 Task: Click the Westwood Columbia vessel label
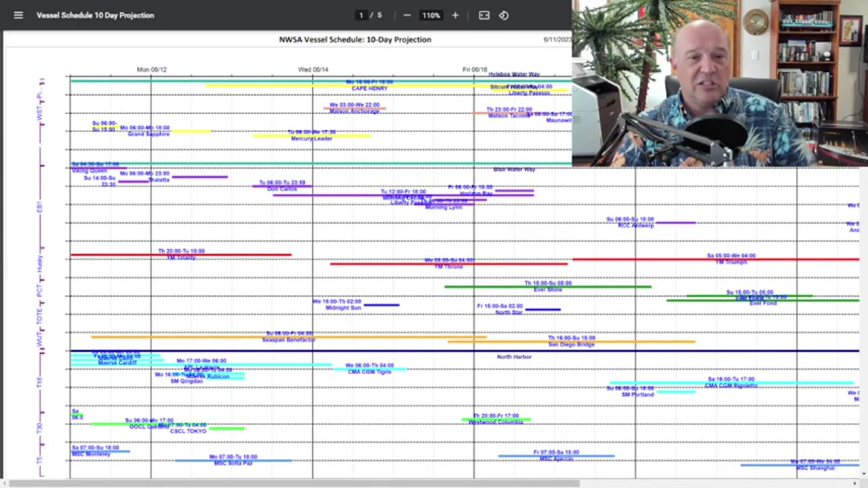coord(496,422)
